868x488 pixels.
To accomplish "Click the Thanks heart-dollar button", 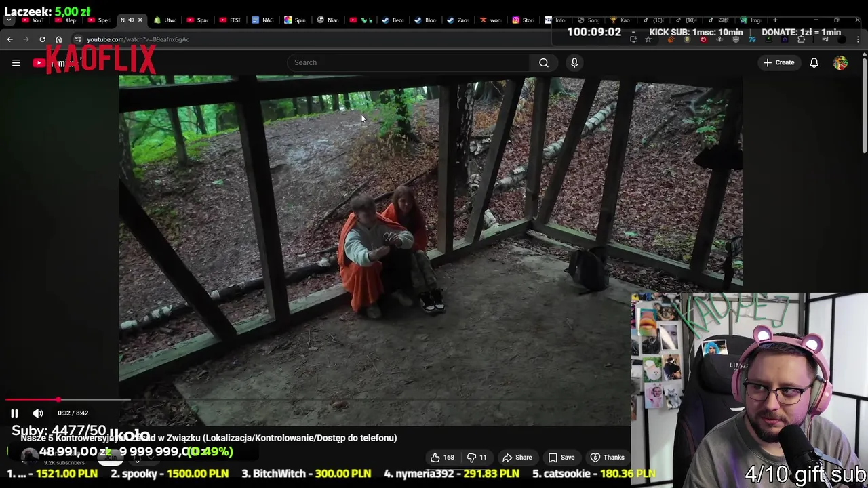I will [607, 457].
